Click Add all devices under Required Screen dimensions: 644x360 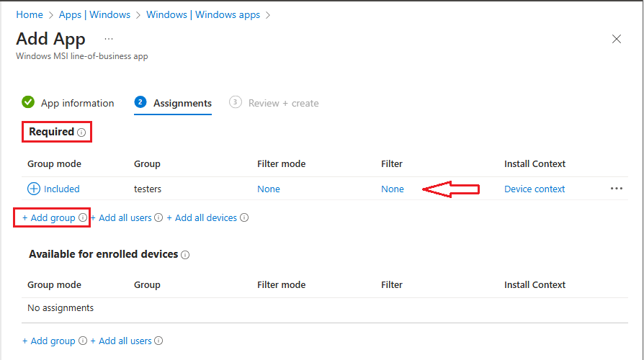click(202, 217)
